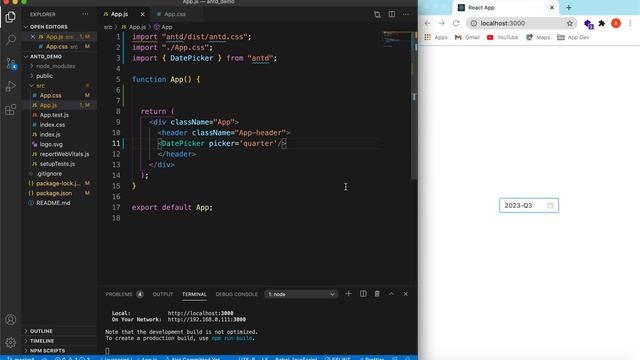Open the Debug Console tab
640x360 pixels.
(237, 294)
